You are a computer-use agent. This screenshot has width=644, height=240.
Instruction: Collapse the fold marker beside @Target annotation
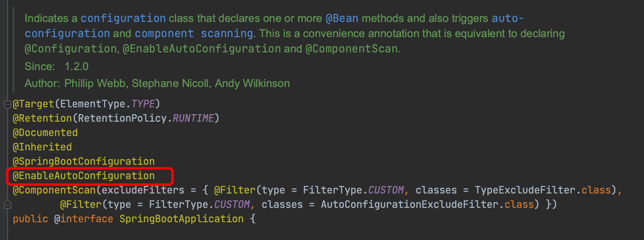(x=7, y=104)
